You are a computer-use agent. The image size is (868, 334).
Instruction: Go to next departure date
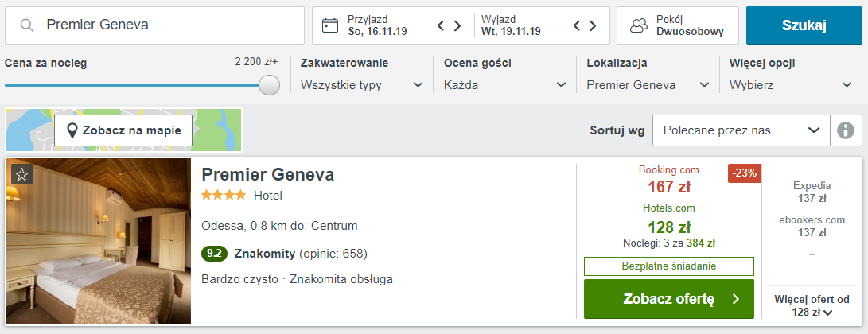[x=594, y=25]
